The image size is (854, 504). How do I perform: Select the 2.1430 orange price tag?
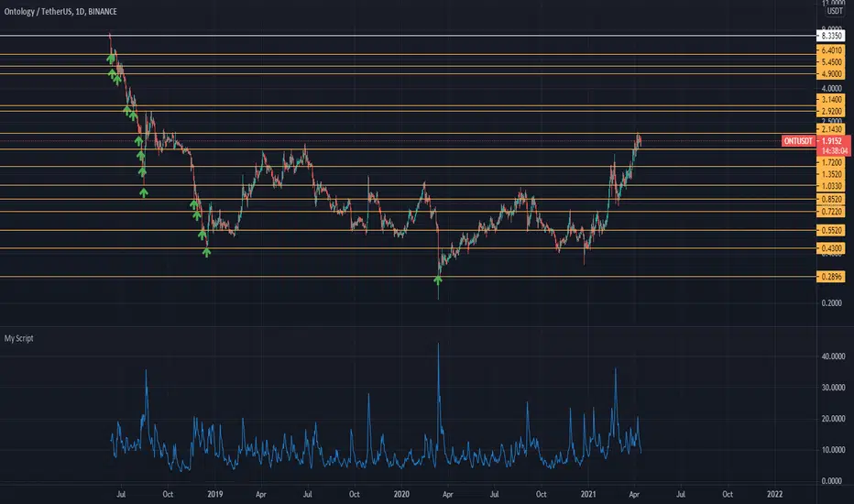tap(830, 129)
